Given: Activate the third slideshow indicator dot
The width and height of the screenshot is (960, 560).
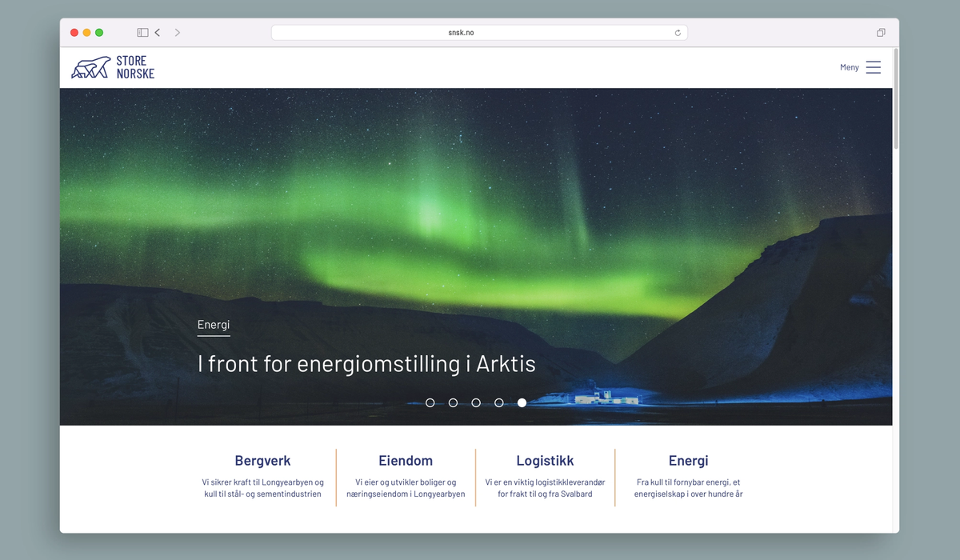Looking at the screenshot, I should [x=476, y=403].
